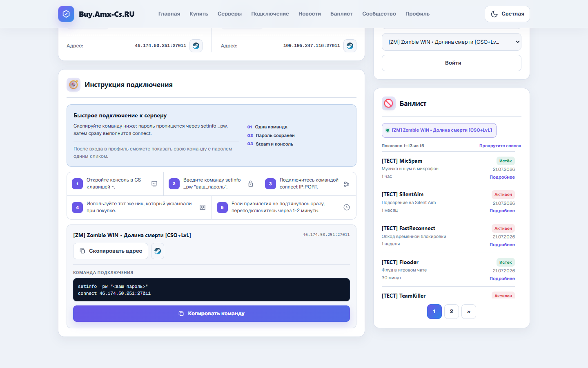Expand the [ZM] Zombie WIN server dropdown
Image resolution: width=588 pixels, height=368 pixels.
pyautogui.click(x=451, y=42)
